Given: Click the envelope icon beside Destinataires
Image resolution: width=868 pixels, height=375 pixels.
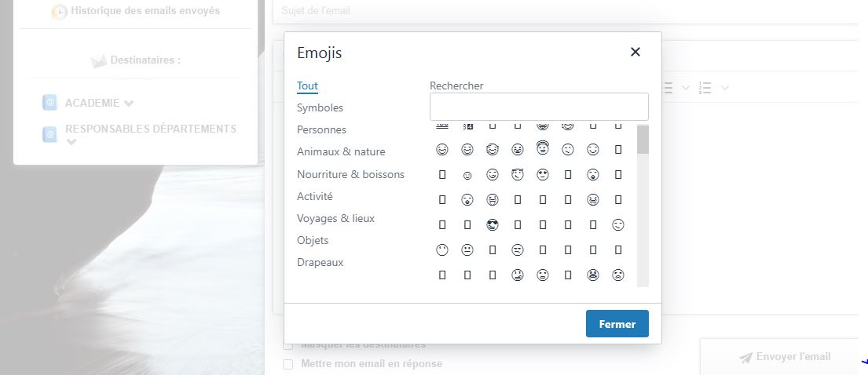Looking at the screenshot, I should pos(99,60).
